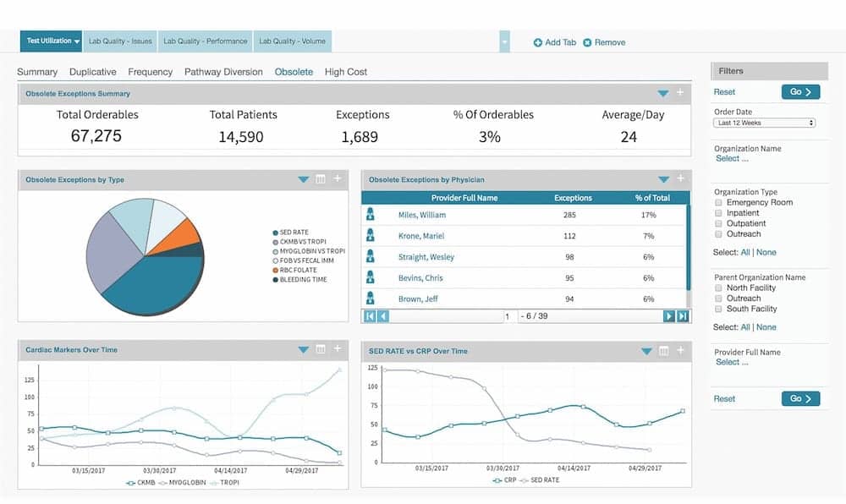The width and height of the screenshot is (846, 504).
Task: Click the Remove tab x icon
Action: click(588, 42)
